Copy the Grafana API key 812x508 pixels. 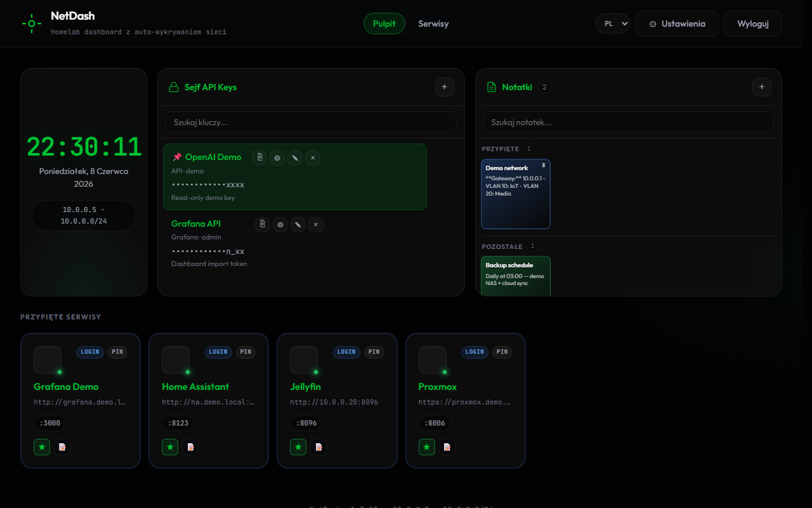[263, 224]
